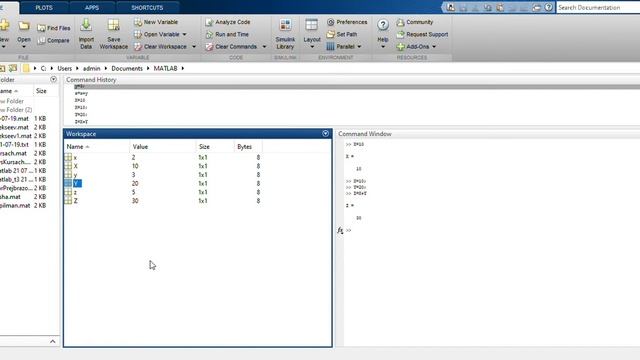Click the Find Files button
Viewport: 640px width, 360px height.
54,28
